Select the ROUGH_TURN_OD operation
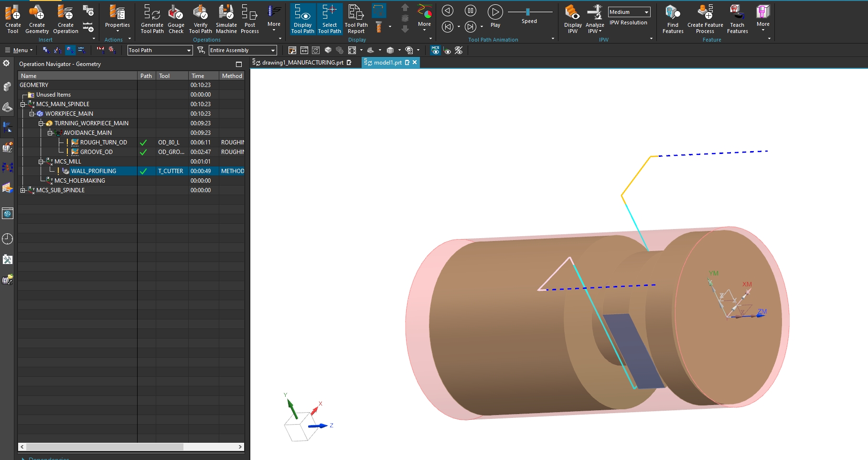 pyautogui.click(x=103, y=142)
